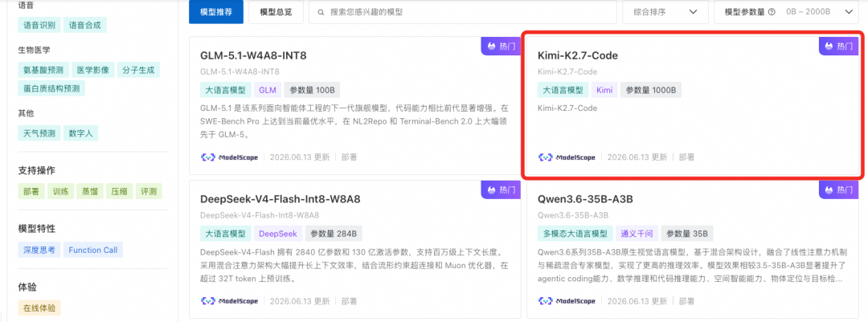Toggle the 天气预测 filter tag
Screen dimensions: 868x322
click(x=39, y=133)
